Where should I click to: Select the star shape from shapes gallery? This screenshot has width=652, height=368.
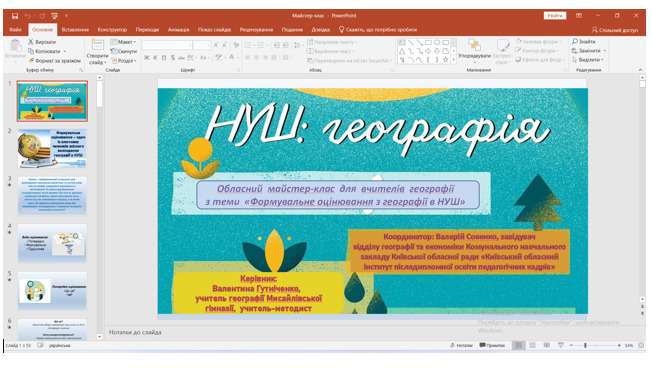coord(446,60)
